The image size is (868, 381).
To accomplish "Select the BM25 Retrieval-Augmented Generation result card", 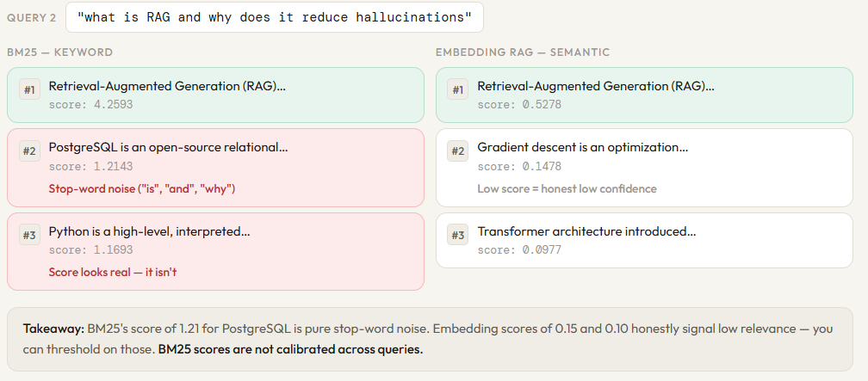I will point(215,95).
